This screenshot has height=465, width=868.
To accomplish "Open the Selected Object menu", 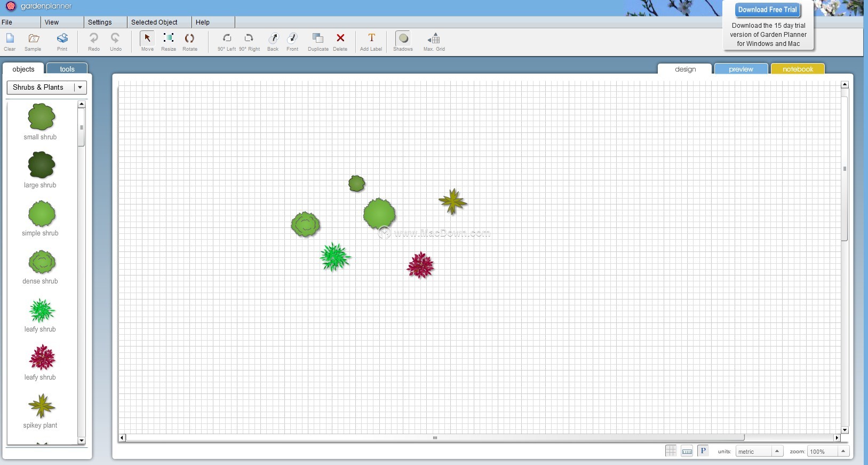I will (x=154, y=22).
